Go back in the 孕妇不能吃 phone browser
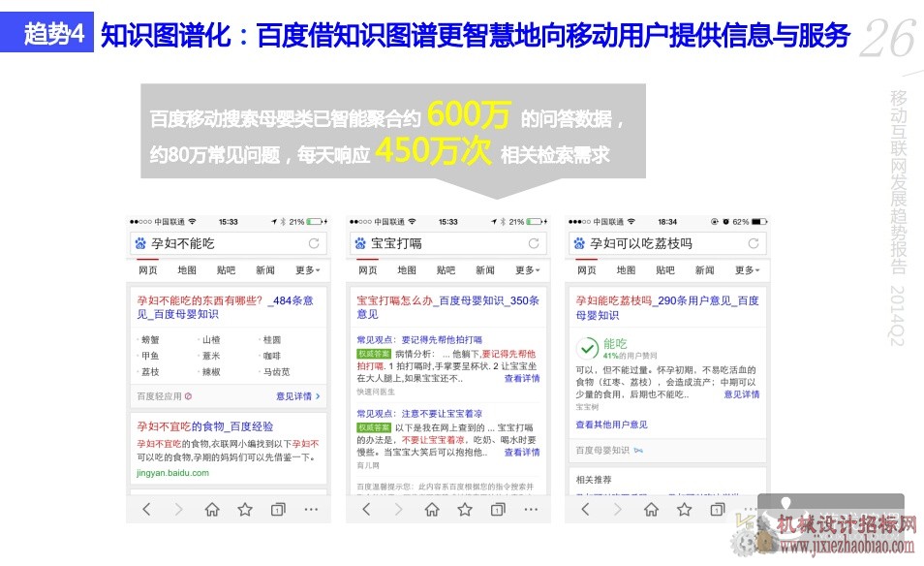The height and width of the screenshot is (566, 924). tap(146, 510)
